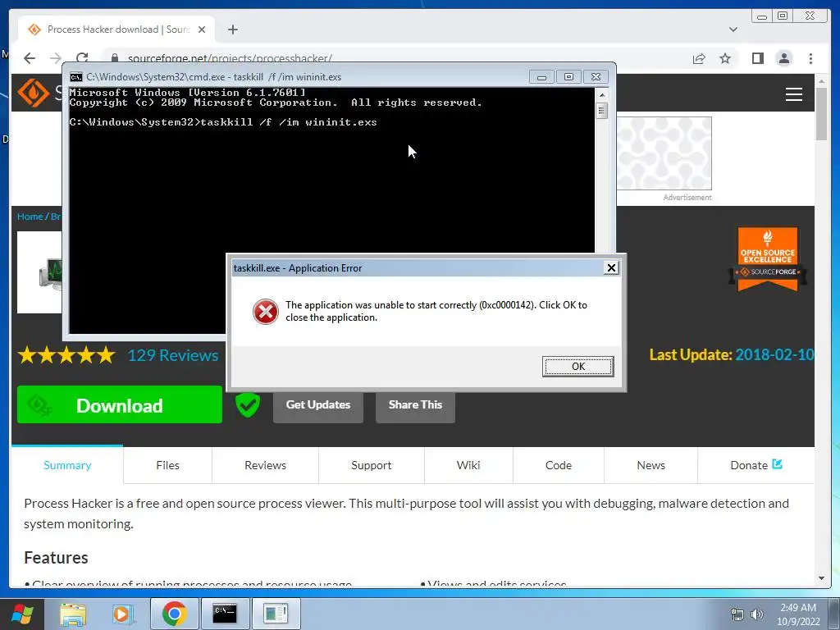
Task: Click the cmd window scrollbar up arrow
Action: pyautogui.click(x=601, y=95)
